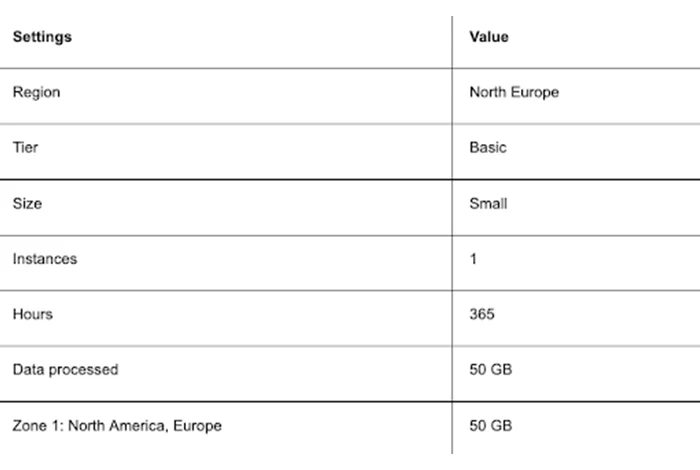Click the Tier row label
The image size is (700, 470).
tap(25, 147)
